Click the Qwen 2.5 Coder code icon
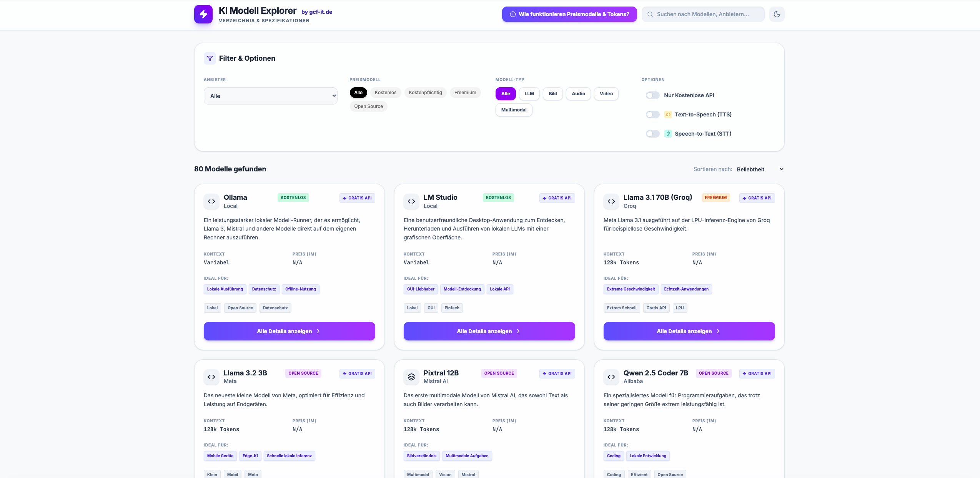This screenshot has height=478, width=980. tap(611, 377)
